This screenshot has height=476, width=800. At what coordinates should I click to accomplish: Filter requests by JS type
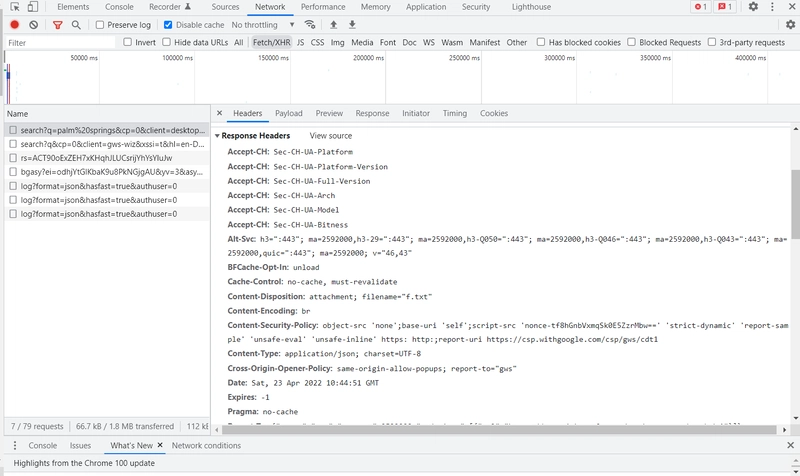[x=301, y=42]
